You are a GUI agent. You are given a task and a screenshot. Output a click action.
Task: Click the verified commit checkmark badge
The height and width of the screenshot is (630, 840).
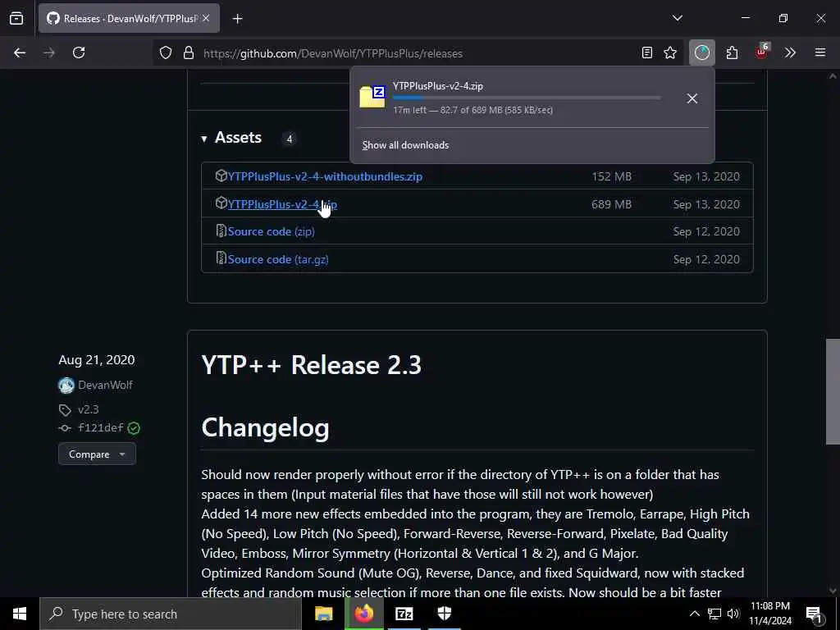click(x=134, y=428)
